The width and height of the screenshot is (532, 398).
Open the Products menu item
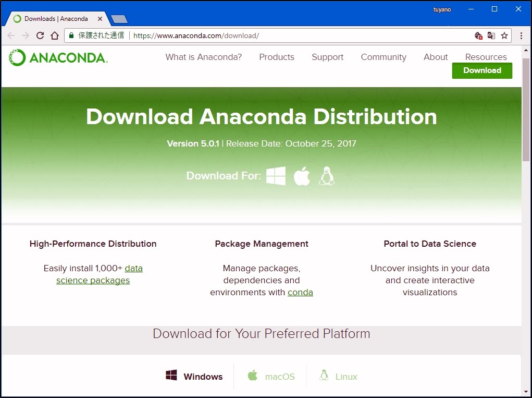[277, 57]
